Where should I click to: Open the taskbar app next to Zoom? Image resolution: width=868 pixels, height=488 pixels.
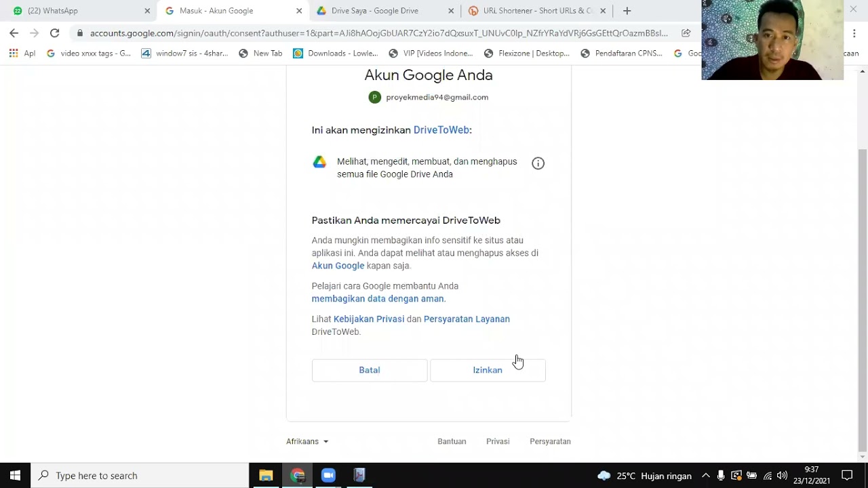tap(359, 475)
